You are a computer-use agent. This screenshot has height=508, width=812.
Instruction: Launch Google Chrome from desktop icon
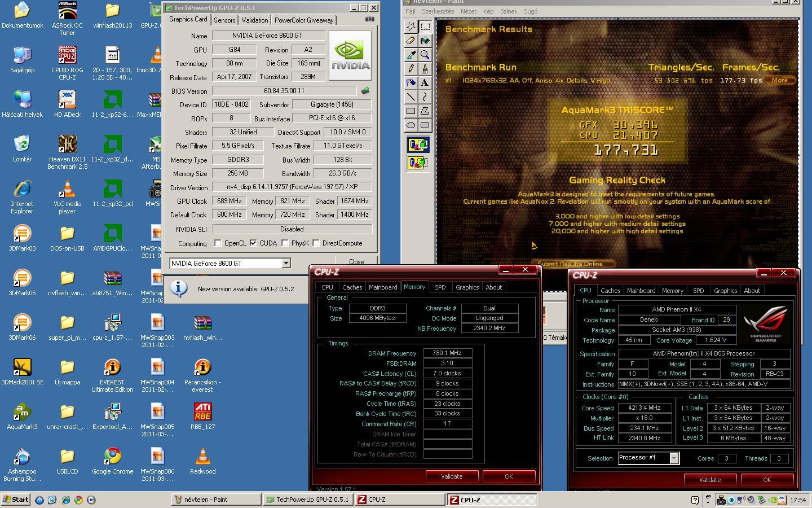tap(112, 461)
